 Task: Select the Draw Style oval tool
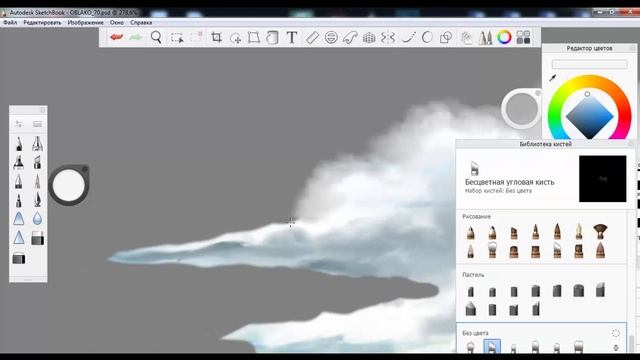[x=427, y=38]
